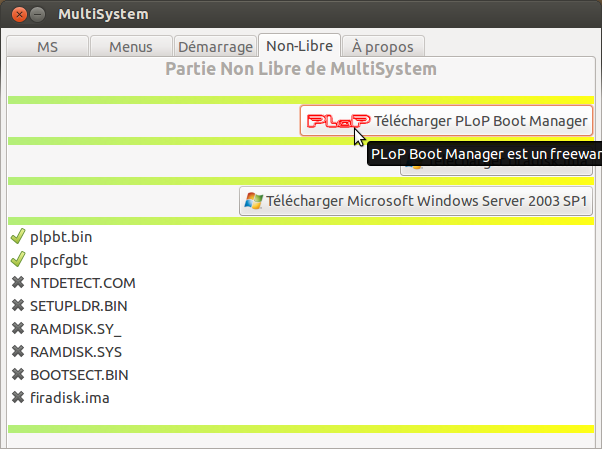Select the Non-Libre tab
This screenshot has height=449, width=602.
[x=299, y=46]
